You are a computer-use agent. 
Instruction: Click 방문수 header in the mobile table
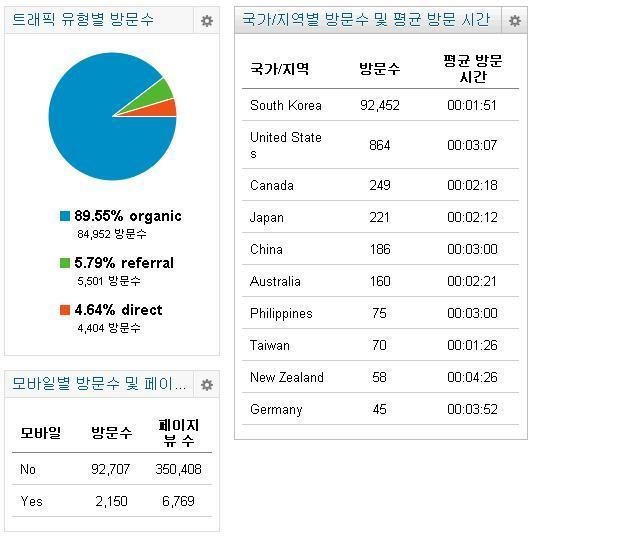[111, 433]
